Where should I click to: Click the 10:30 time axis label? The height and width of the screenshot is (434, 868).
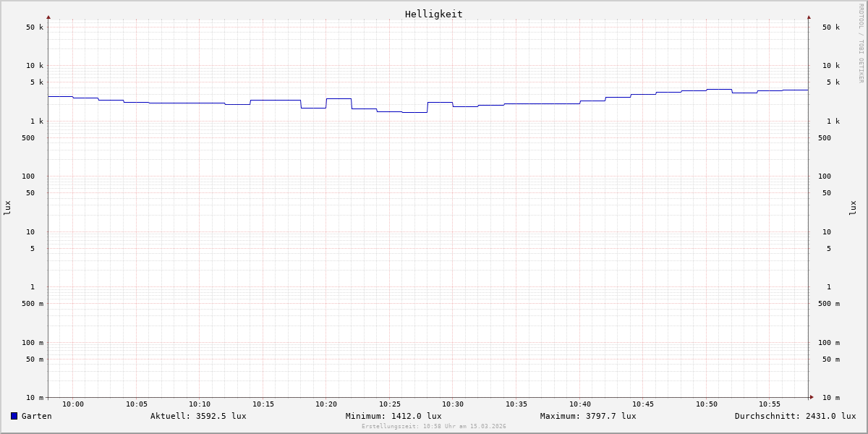coord(453,404)
